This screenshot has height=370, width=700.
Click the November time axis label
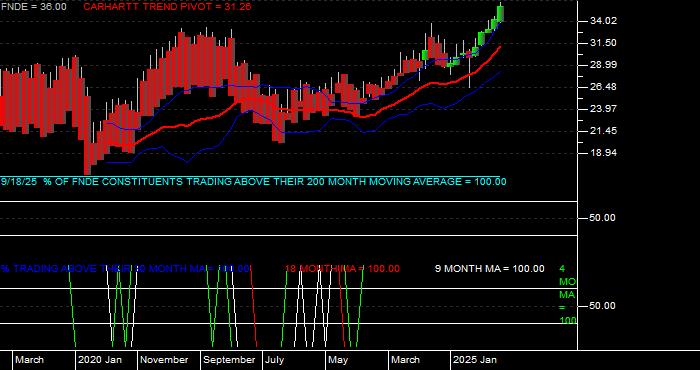tap(164, 360)
